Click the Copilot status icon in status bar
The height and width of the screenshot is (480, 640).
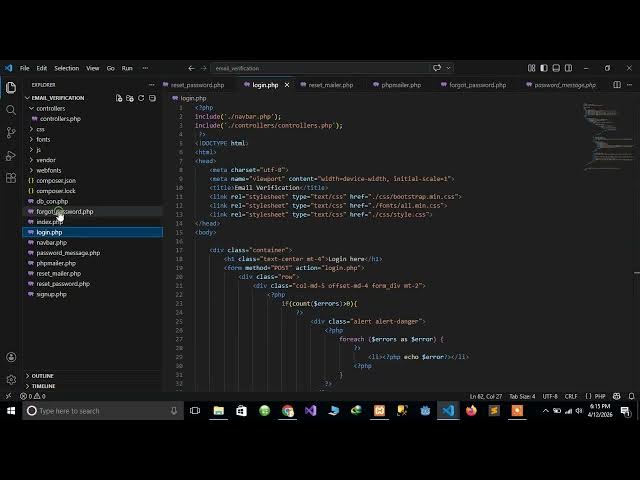617,396
